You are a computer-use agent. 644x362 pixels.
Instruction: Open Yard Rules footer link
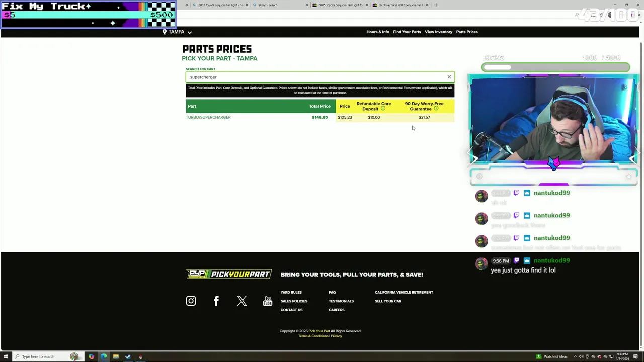tap(291, 292)
